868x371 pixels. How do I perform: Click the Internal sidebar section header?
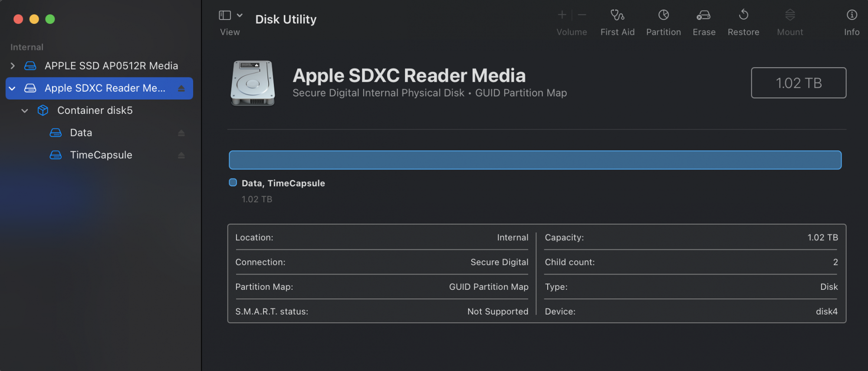click(x=27, y=47)
